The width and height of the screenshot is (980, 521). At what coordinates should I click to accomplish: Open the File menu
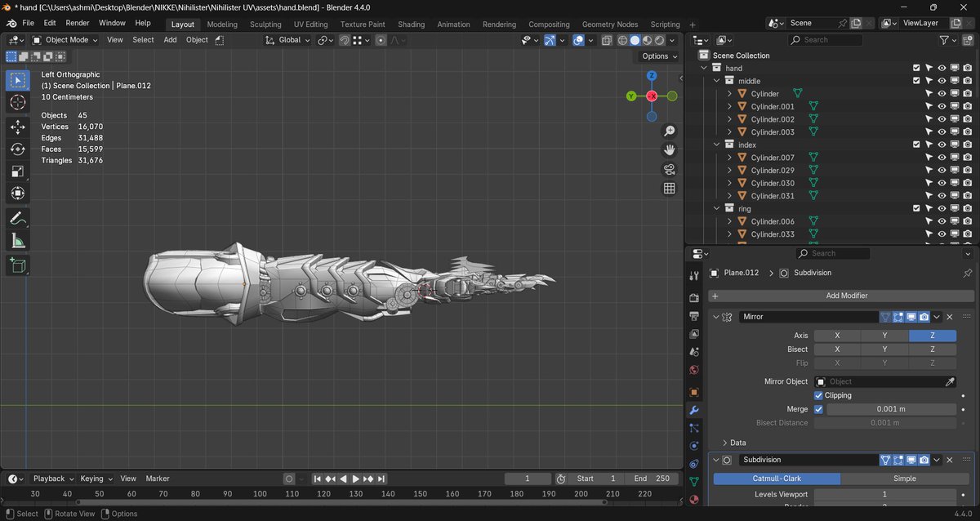pyautogui.click(x=29, y=23)
